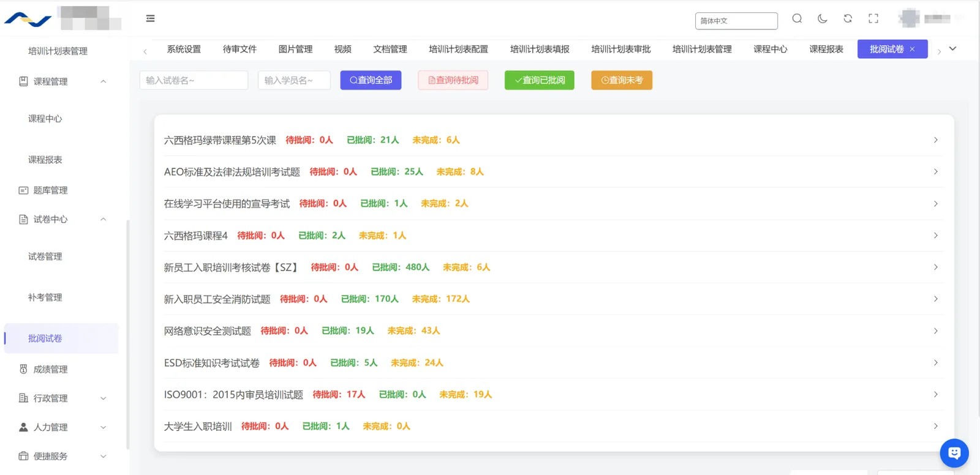Image resolution: width=980 pixels, height=475 pixels.
Task: Expand the 新员工入职培训考核试卷【SZ】 row arrow
Action: 935,267
